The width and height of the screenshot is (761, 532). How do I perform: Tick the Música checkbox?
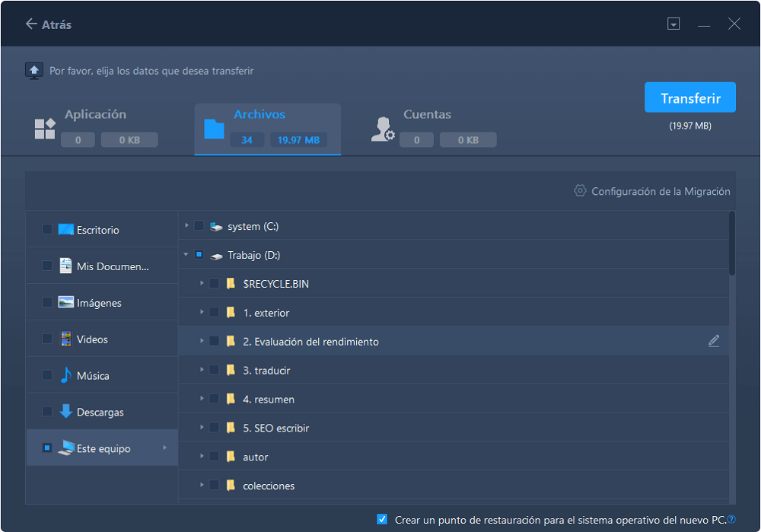[47, 374]
